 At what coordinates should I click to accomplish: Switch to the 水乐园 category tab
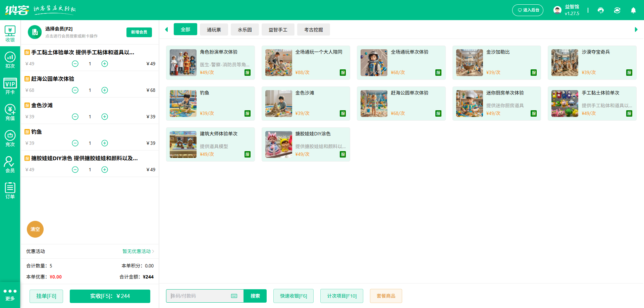(245, 29)
